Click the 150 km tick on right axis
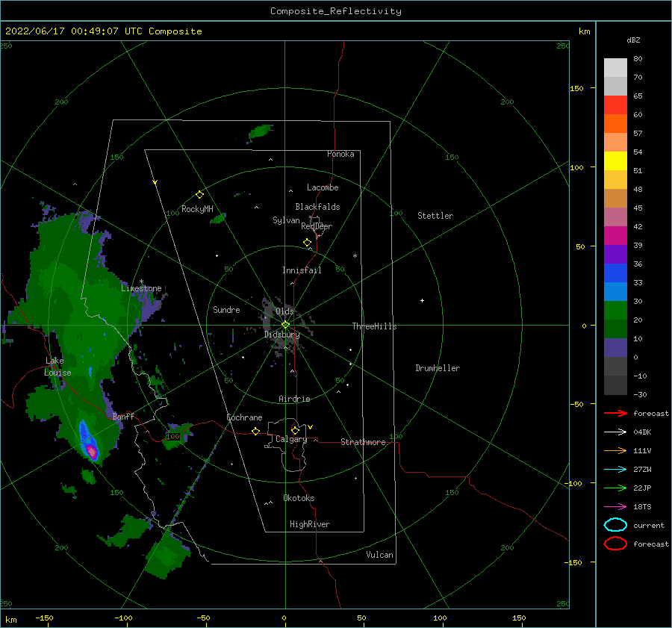Image resolution: width=672 pixels, height=628 pixels. tap(576, 88)
